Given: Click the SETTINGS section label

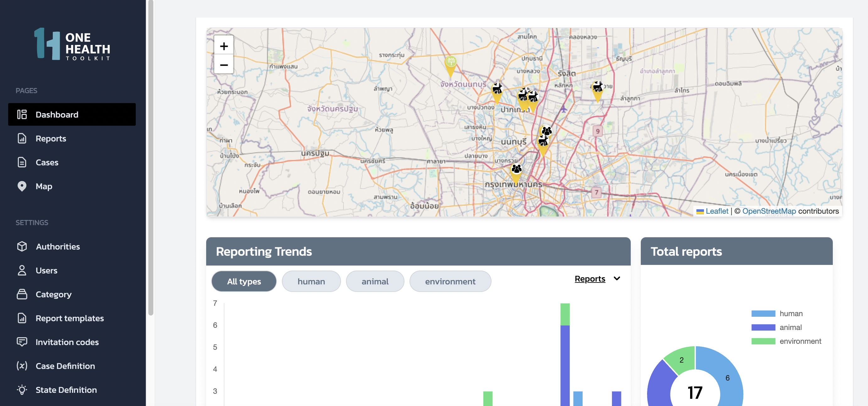Looking at the screenshot, I should coord(32,222).
